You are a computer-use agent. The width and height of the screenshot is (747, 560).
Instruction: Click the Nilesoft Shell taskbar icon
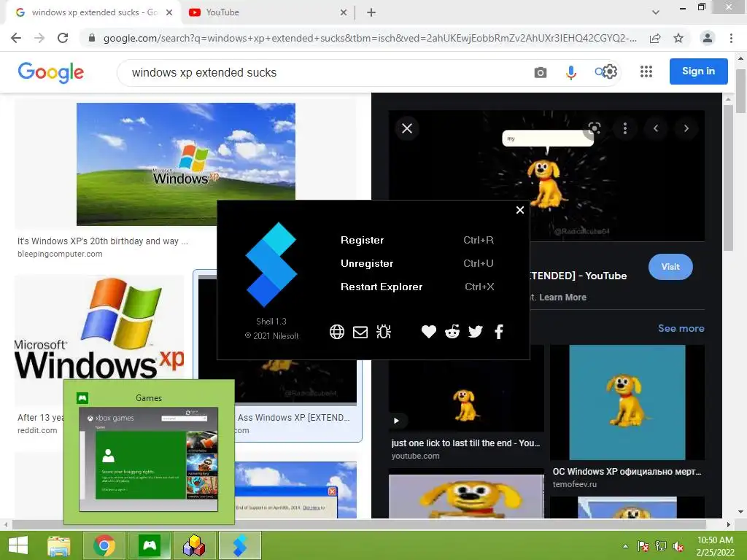point(239,545)
